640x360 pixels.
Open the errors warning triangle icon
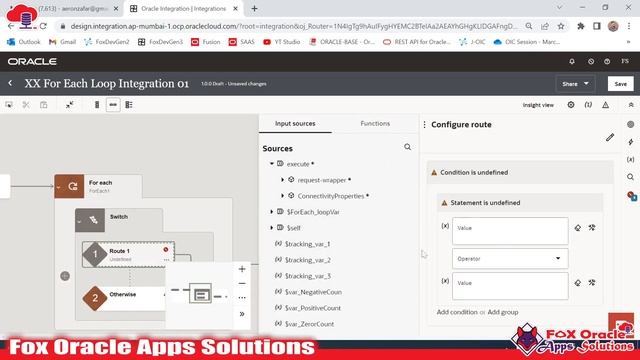[606, 105]
